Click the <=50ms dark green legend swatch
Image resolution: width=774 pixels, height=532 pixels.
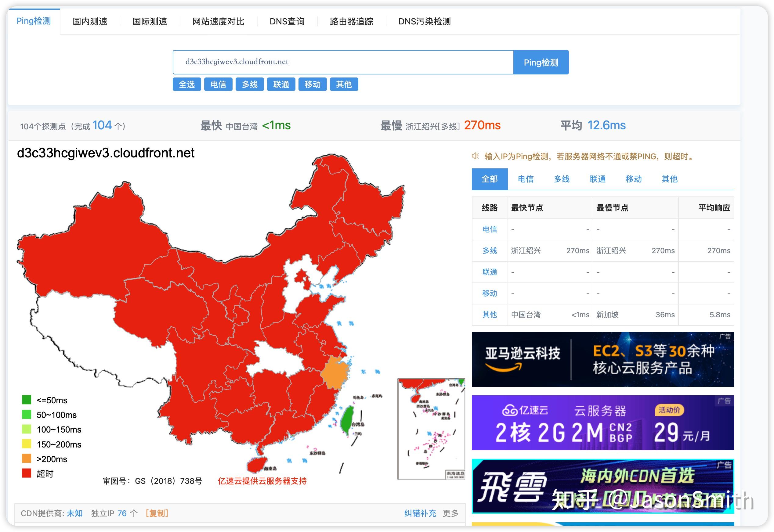pyautogui.click(x=26, y=400)
